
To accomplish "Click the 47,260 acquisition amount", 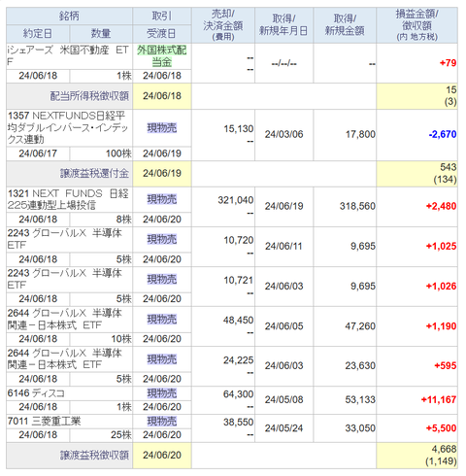I will [x=360, y=326].
